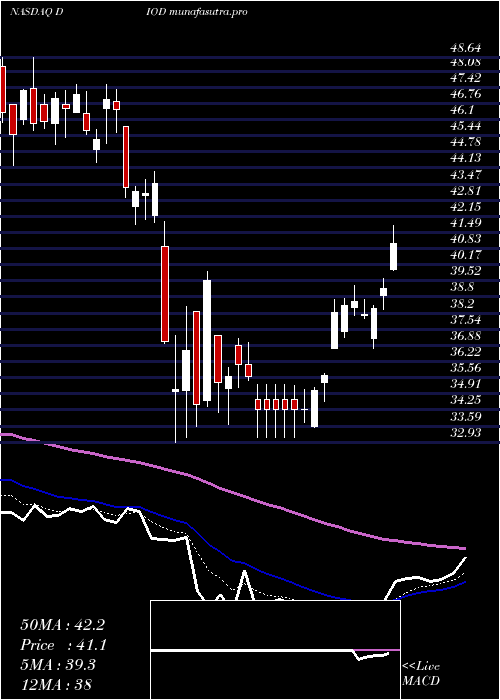The width and height of the screenshot is (500, 700).
Task: Click the 45.44 price axis label
Action: click(465, 126)
